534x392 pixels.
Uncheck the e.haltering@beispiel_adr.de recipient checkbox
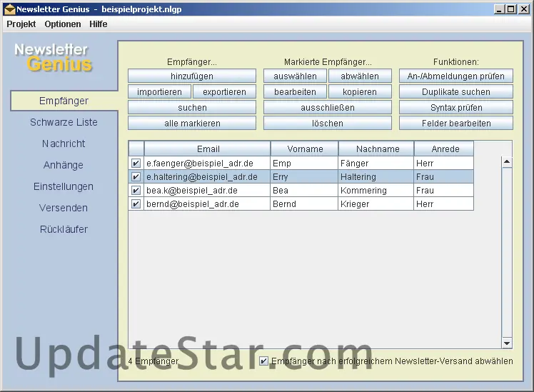pyautogui.click(x=136, y=177)
